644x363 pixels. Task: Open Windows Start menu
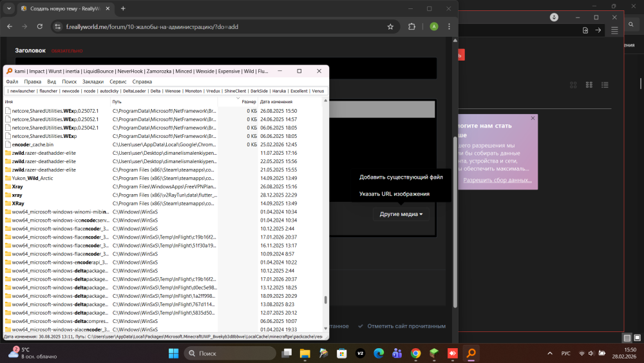pyautogui.click(x=174, y=353)
